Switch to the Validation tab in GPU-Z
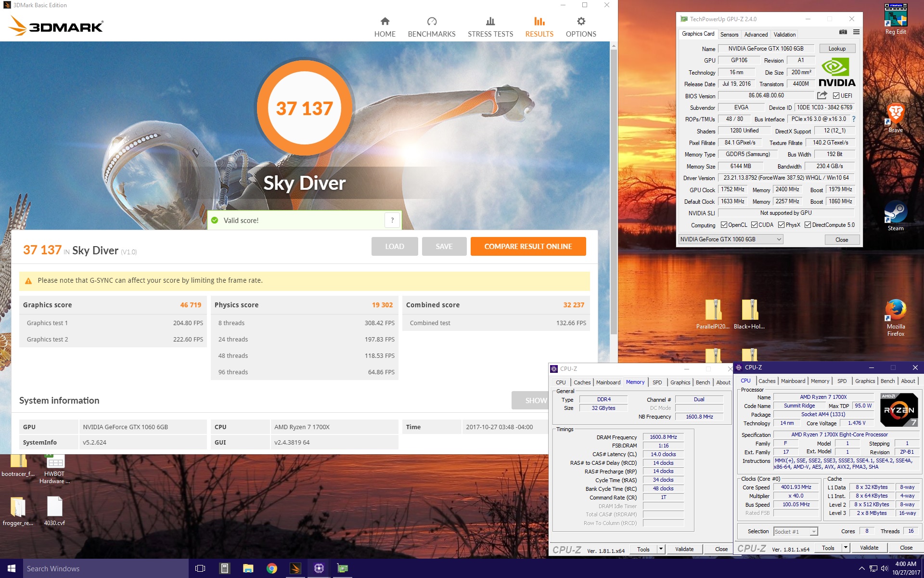Image resolution: width=924 pixels, height=578 pixels. point(784,35)
